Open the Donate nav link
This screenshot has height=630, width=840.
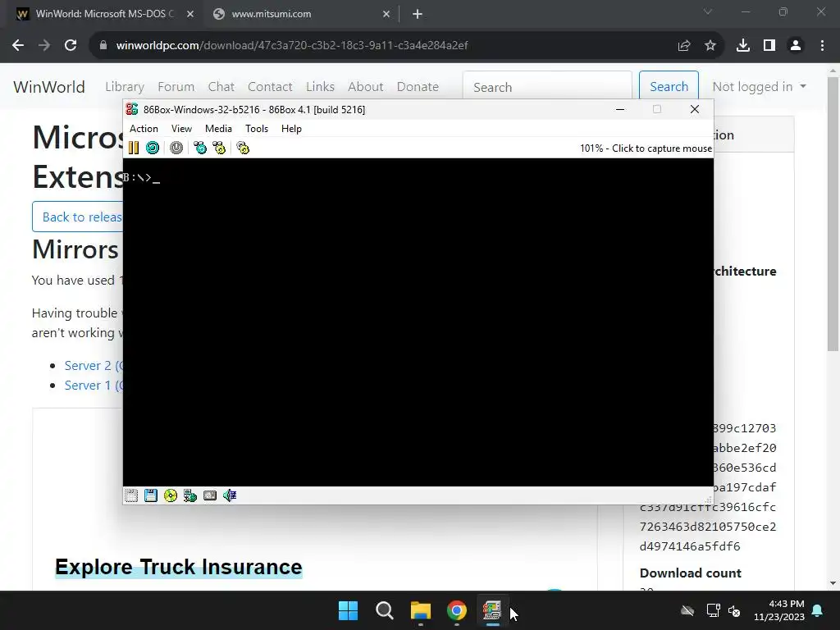click(418, 87)
